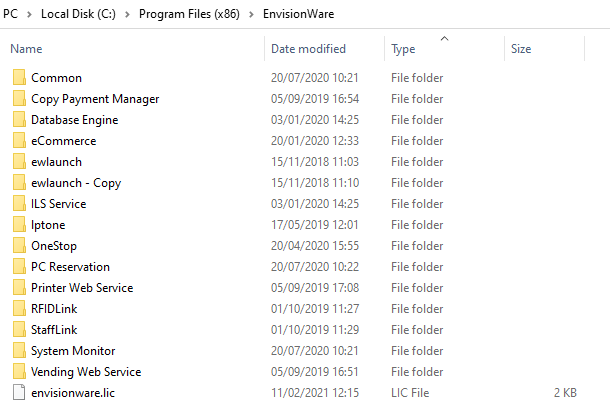
Task: Click the Copy Payment Manager folder icon
Action: pyautogui.click(x=19, y=98)
